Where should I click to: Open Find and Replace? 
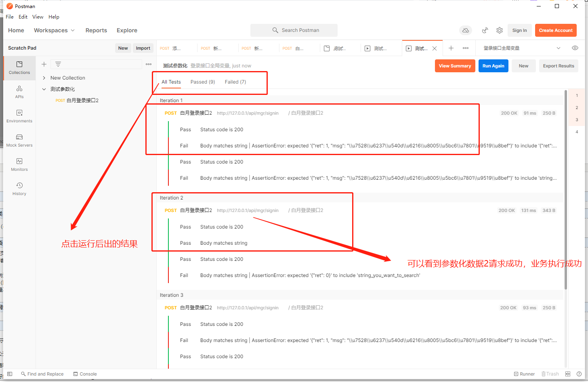point(42,374)
